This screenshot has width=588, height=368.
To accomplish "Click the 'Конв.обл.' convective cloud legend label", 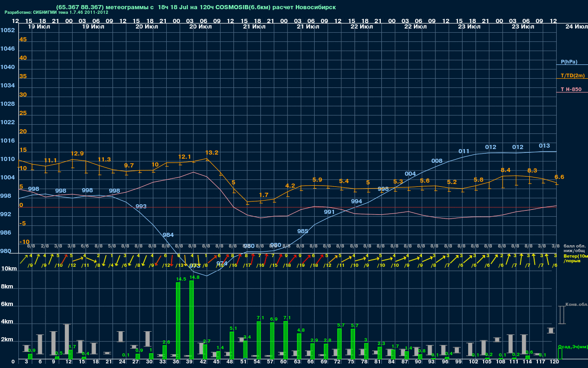I will point(576,304).
